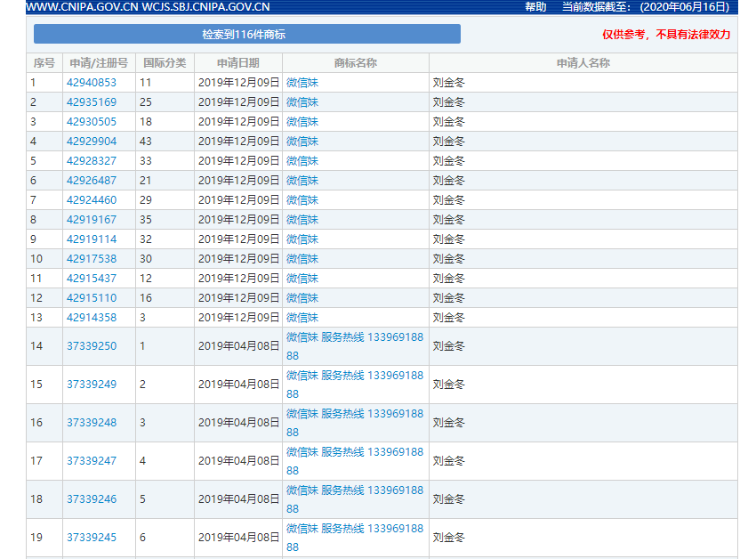Viewport: 756px width, 559px height.
Task: Open the 帮助 help link in header
Action: 535,7
